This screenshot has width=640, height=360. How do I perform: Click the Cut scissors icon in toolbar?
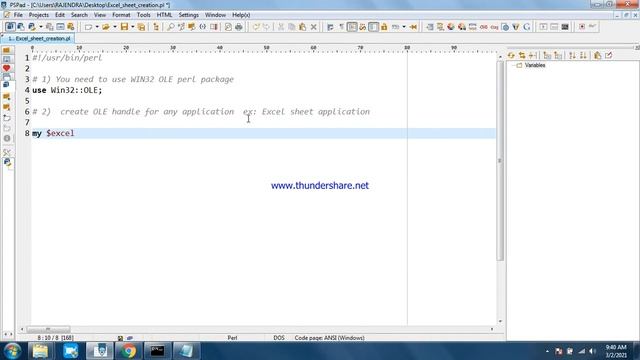(x=281, y=27)
